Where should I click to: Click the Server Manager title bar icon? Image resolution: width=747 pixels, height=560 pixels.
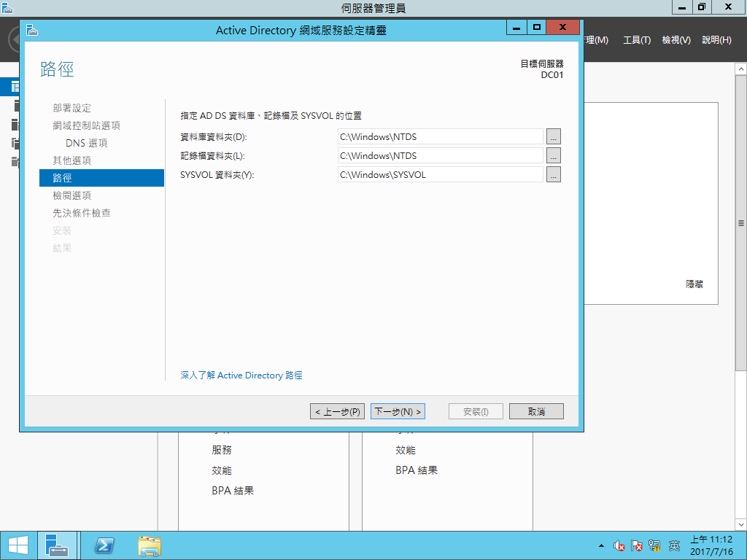click(7, 7)
